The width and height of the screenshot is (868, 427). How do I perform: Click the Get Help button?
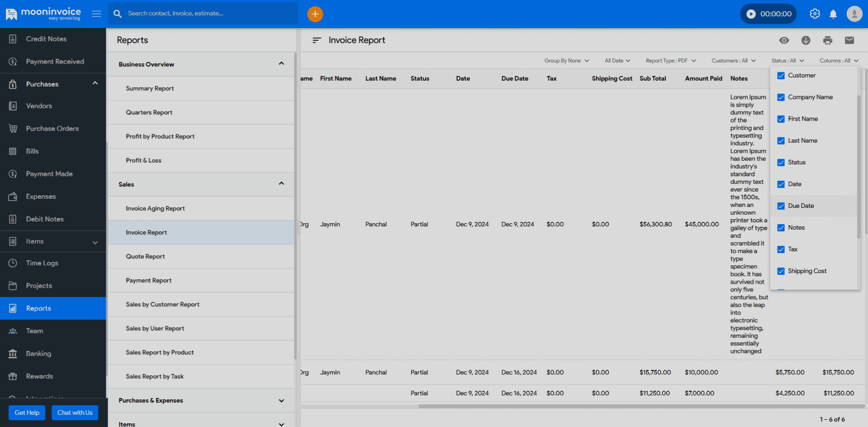[27, 413]
